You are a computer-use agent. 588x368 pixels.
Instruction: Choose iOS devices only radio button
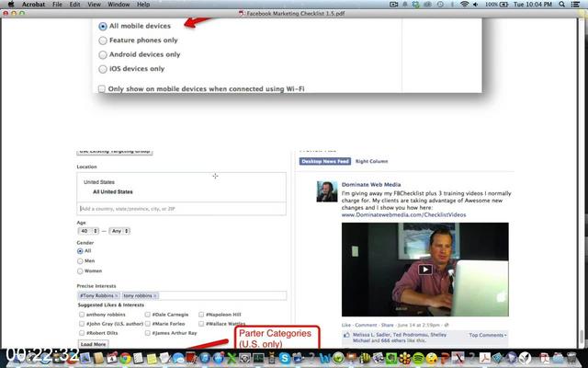click(103, 69)
